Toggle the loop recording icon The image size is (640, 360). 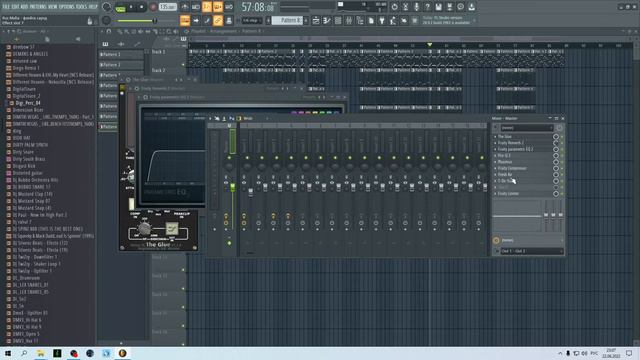tap(229, 7)
